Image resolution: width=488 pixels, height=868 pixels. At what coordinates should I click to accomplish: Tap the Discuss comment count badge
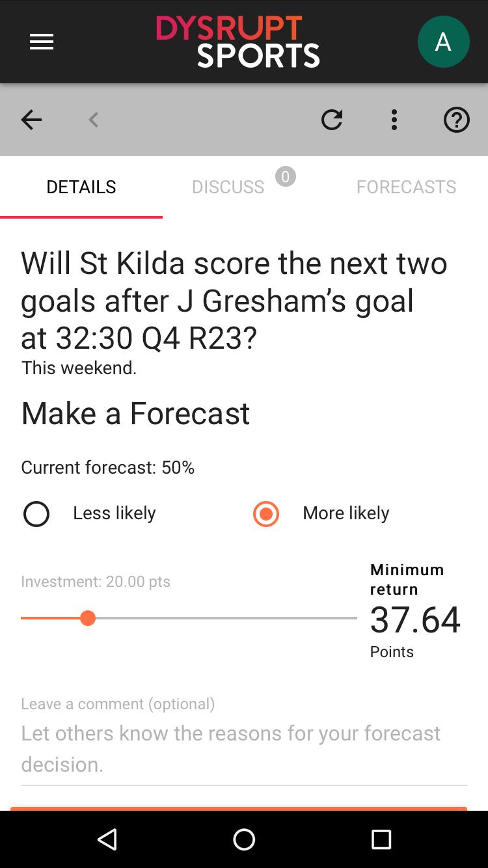[x=285, y=177]
